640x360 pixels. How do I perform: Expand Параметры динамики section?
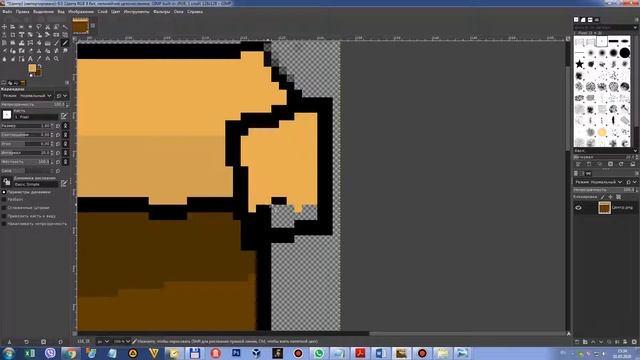coord(4,192)
